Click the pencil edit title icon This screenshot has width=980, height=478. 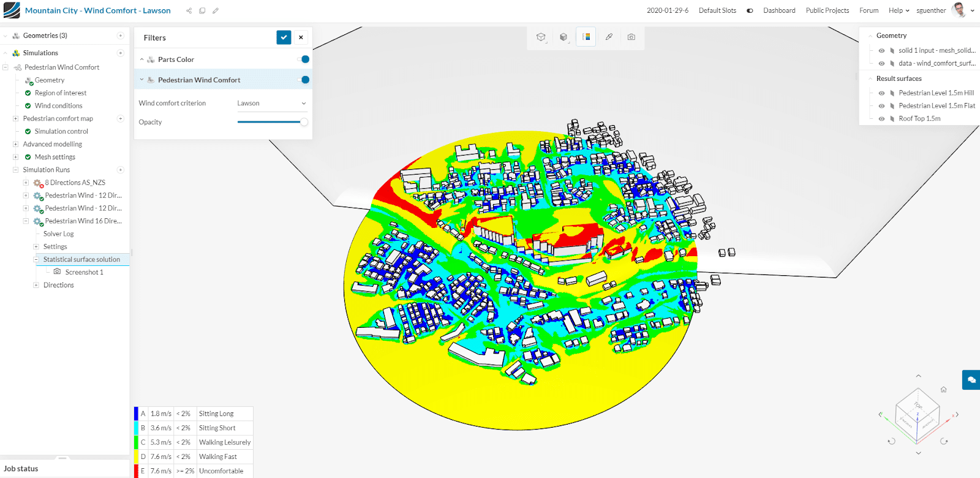216,11
